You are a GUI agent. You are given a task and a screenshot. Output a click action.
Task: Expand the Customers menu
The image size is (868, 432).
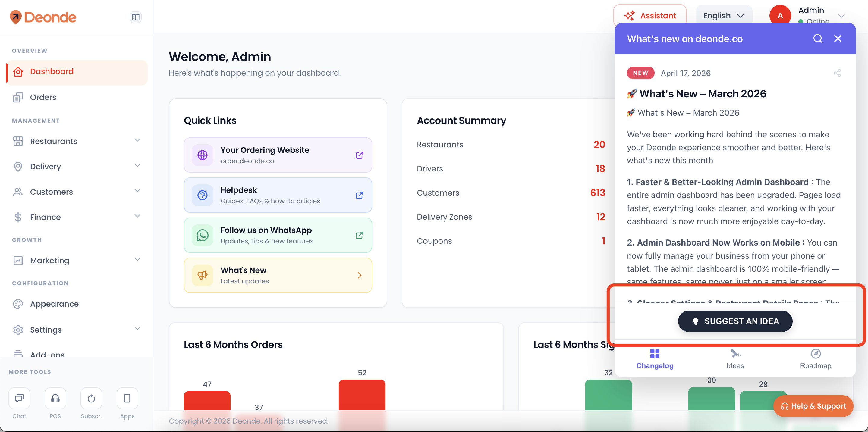77,192
